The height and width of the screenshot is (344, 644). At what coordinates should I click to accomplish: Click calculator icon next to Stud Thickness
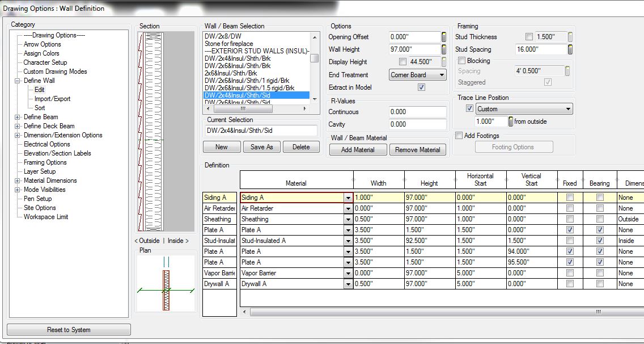[570, 36]
